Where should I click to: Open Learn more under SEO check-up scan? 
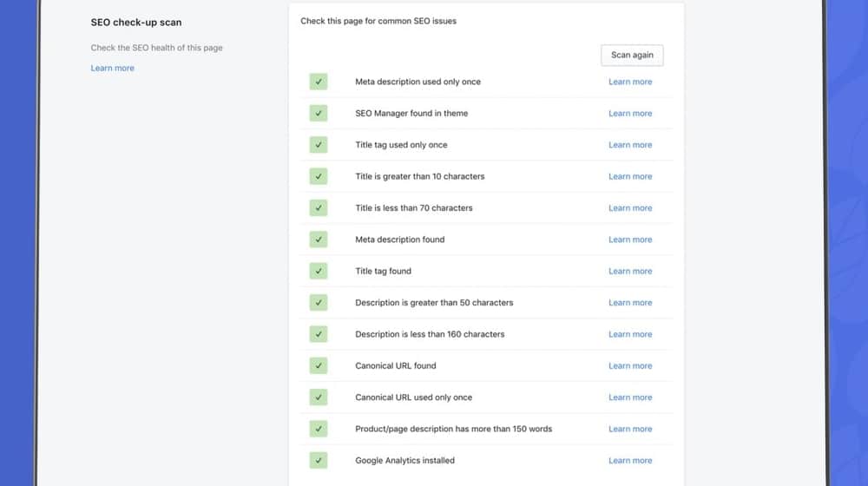112,68
